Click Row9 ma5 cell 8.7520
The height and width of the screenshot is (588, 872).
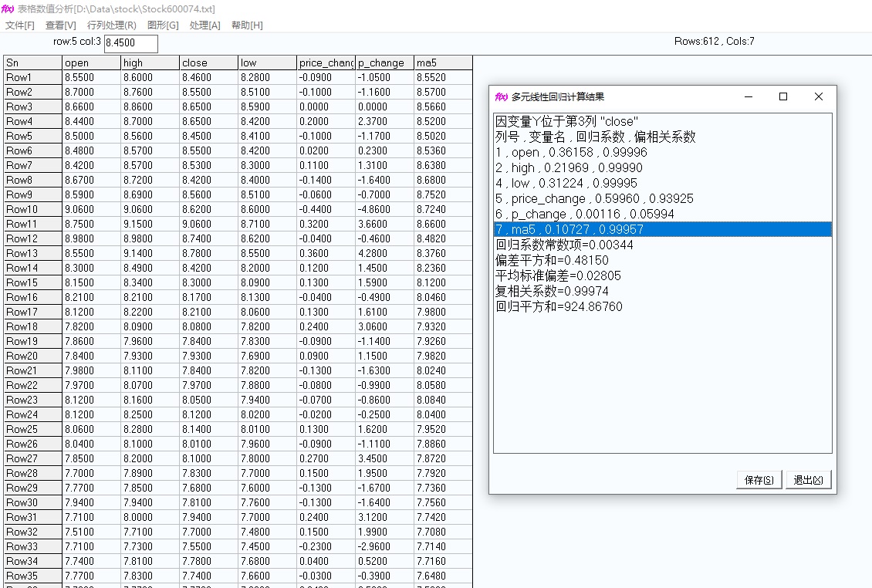pos(443,194)
